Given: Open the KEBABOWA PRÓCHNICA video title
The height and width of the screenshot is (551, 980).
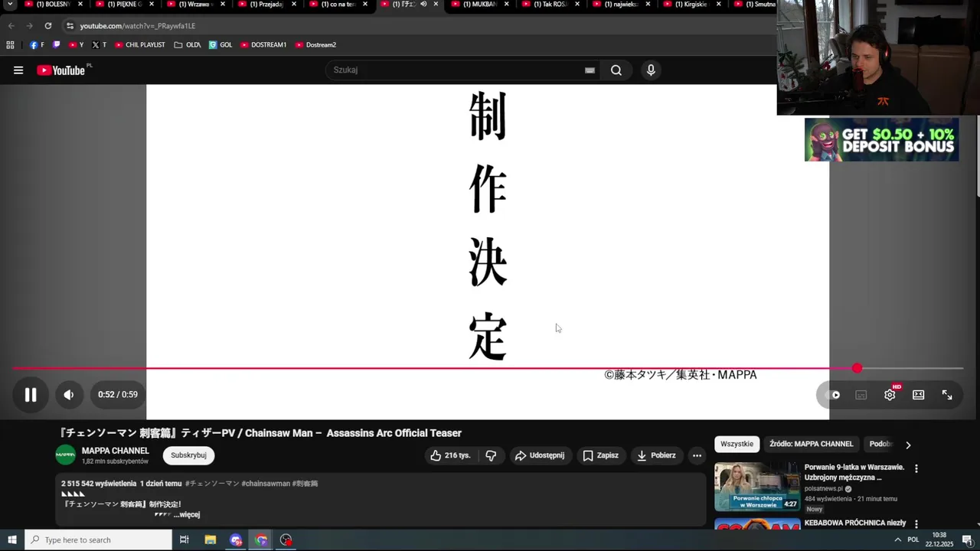Looking at the screenshot, I should [855, 523].
